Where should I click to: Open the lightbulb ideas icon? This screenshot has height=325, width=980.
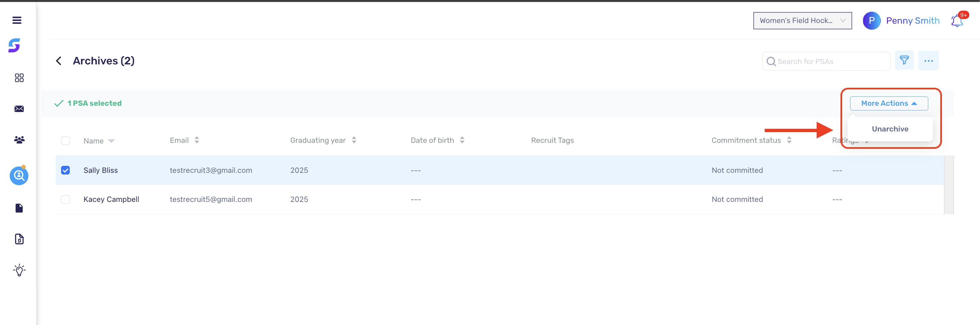(19, 270)
